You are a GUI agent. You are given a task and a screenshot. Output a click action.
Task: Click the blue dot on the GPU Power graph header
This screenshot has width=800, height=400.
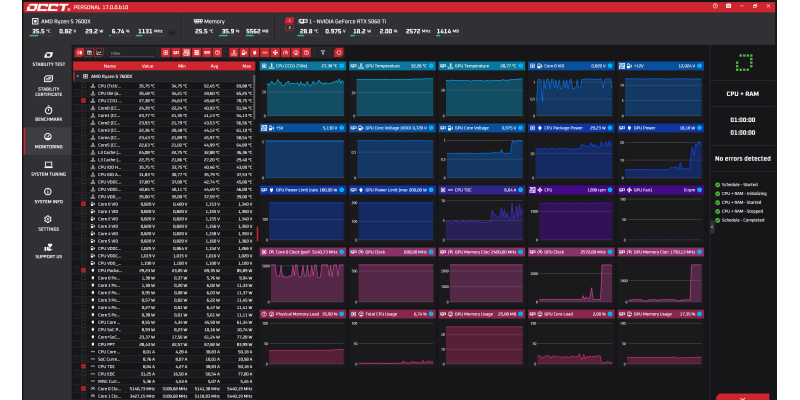coord(699,128)
